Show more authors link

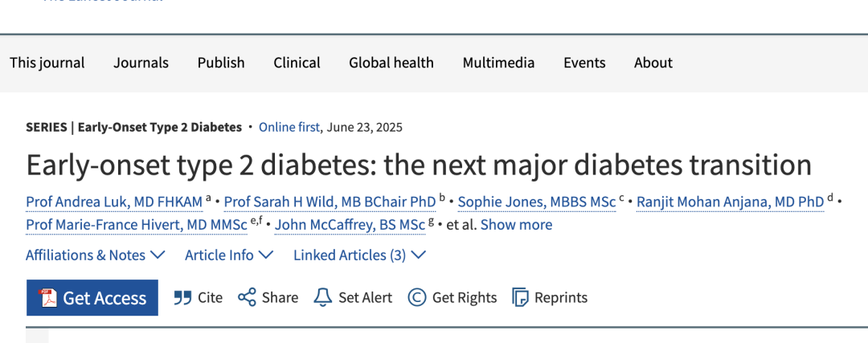pos(517,225)
